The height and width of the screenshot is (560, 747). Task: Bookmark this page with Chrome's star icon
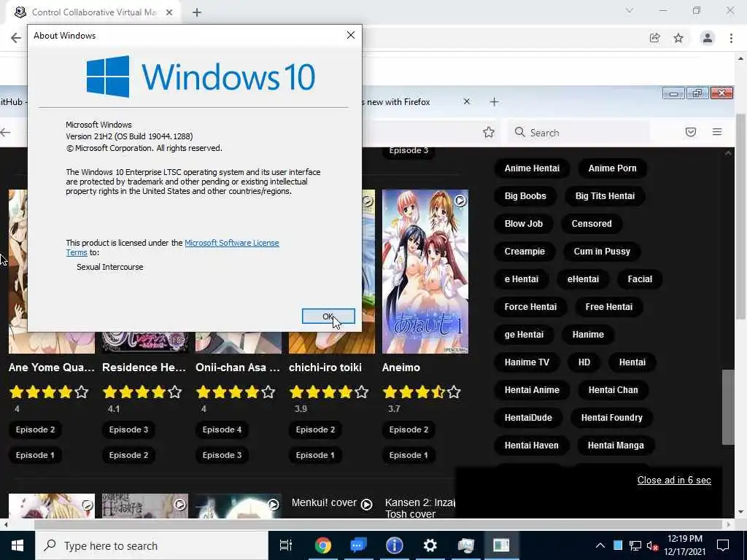678,38
